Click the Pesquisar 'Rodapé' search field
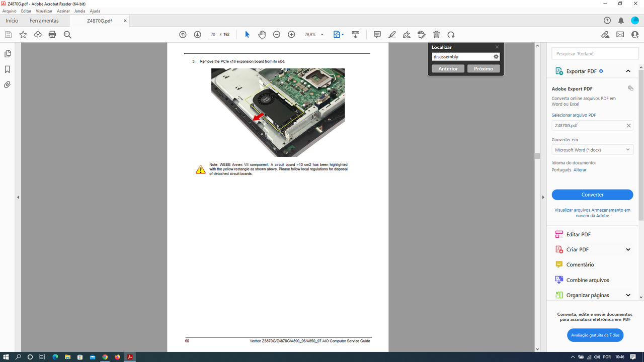Image resolution: width=644 pixels, height=362 pixels. coord(595,53)
